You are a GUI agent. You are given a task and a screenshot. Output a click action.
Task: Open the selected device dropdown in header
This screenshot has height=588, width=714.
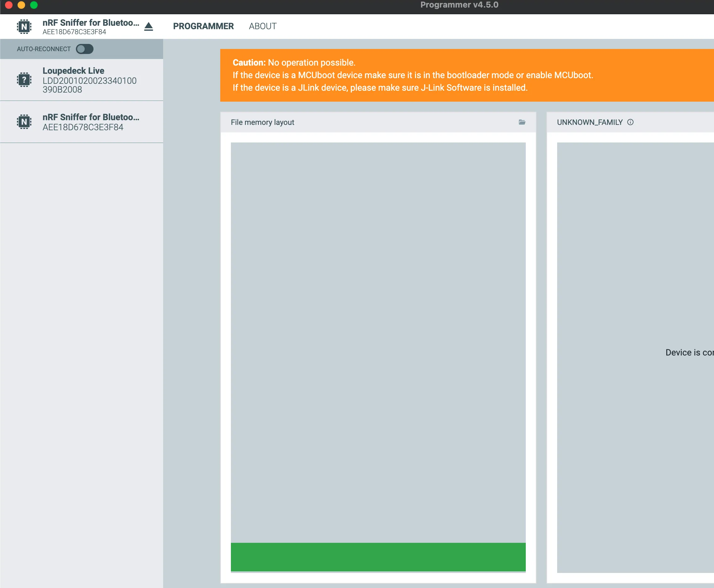[90, 26]
